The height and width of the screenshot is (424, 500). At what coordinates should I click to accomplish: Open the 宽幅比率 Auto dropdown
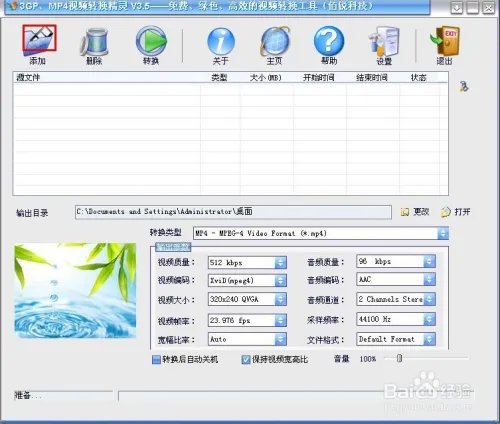(281, 339)
